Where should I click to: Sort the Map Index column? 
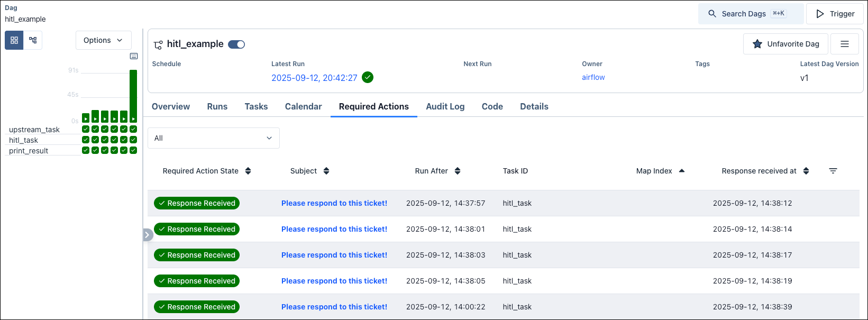682,171
